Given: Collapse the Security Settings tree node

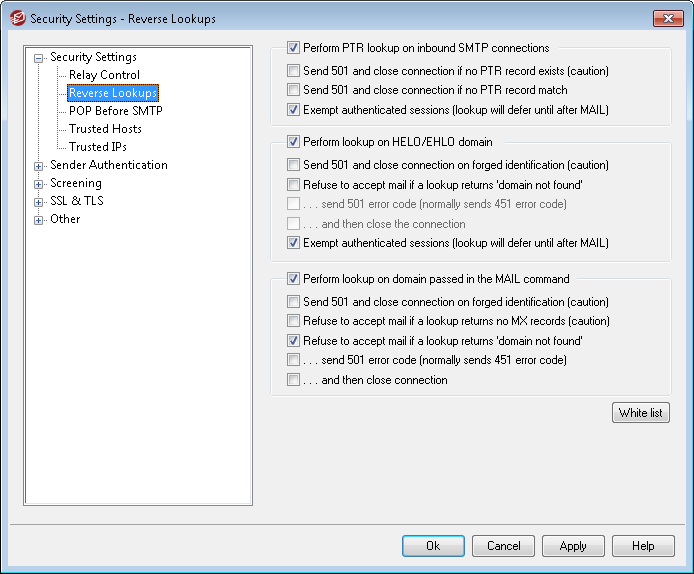Looking at the screenshot, I should coord(39,58).
